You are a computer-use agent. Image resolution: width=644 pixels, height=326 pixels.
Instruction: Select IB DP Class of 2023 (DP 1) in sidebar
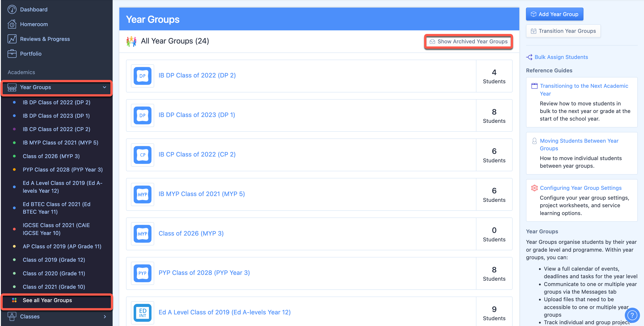[x=56, y=116]
